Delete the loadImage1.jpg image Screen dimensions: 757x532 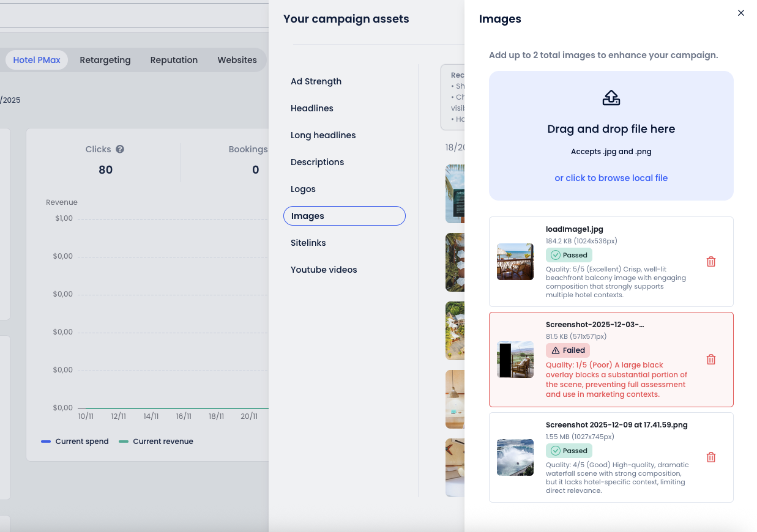pyautogui.click(x=710, y=262)
